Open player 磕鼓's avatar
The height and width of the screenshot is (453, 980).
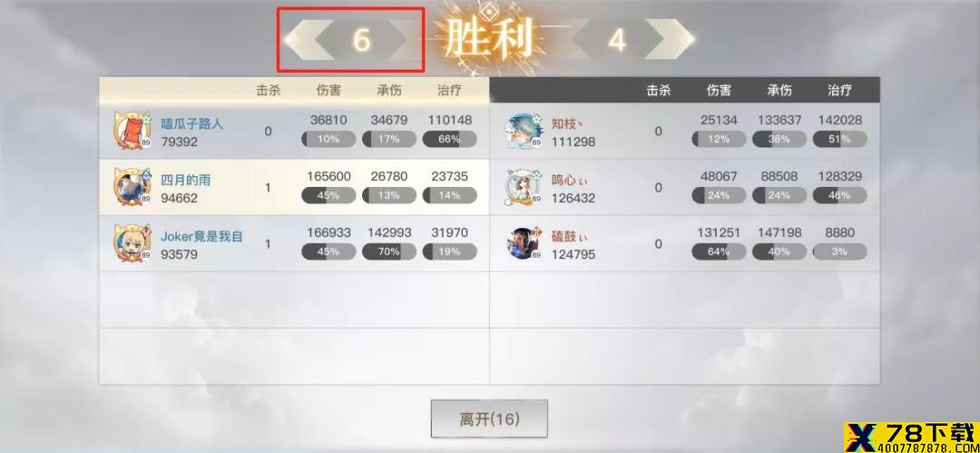tap(524, 243)
